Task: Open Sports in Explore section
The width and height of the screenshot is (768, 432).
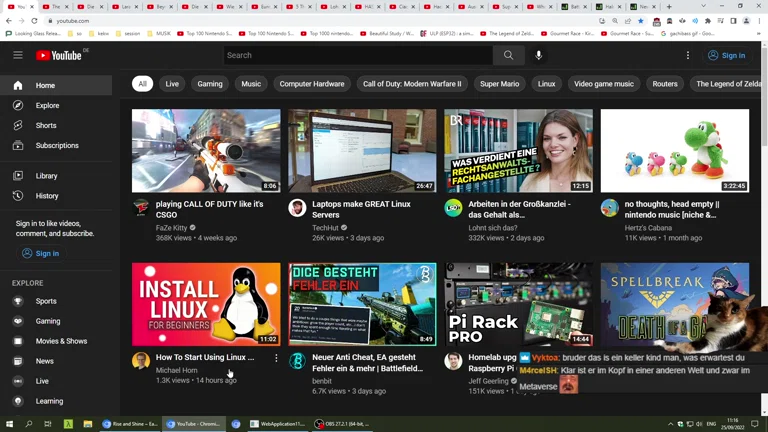Action: click(46, 301)
